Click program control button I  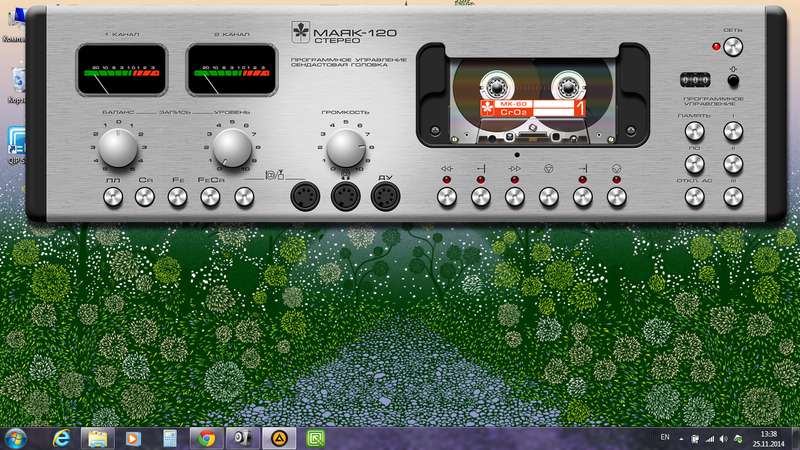[733, 132]
